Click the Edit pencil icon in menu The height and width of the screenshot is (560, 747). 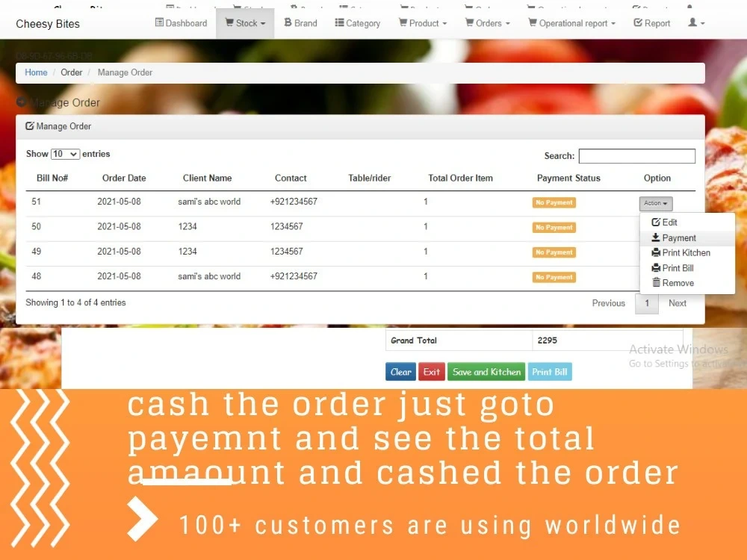click(656, 222)
